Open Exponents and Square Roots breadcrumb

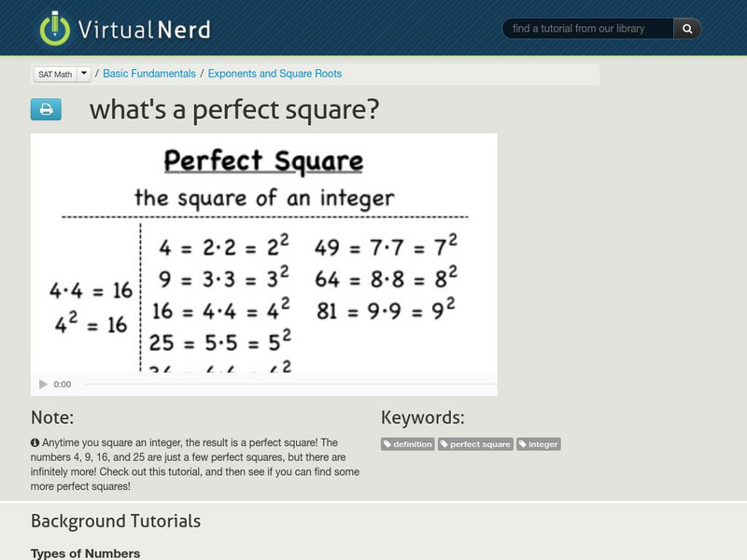275,74
